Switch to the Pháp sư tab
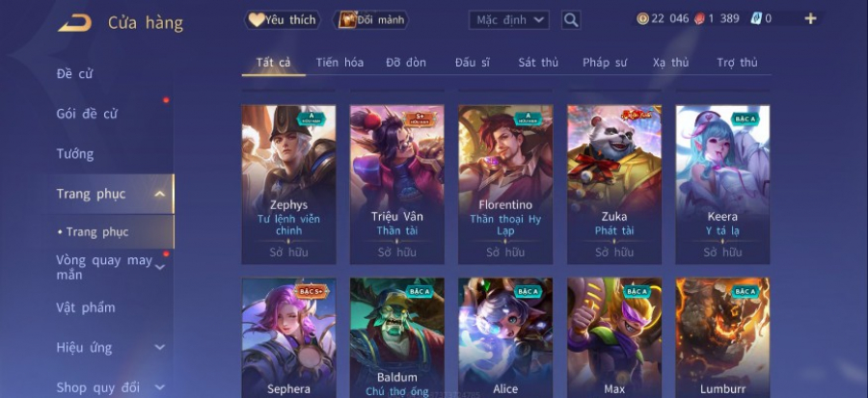Screen dimensions: 868x398 pos(605,63)
